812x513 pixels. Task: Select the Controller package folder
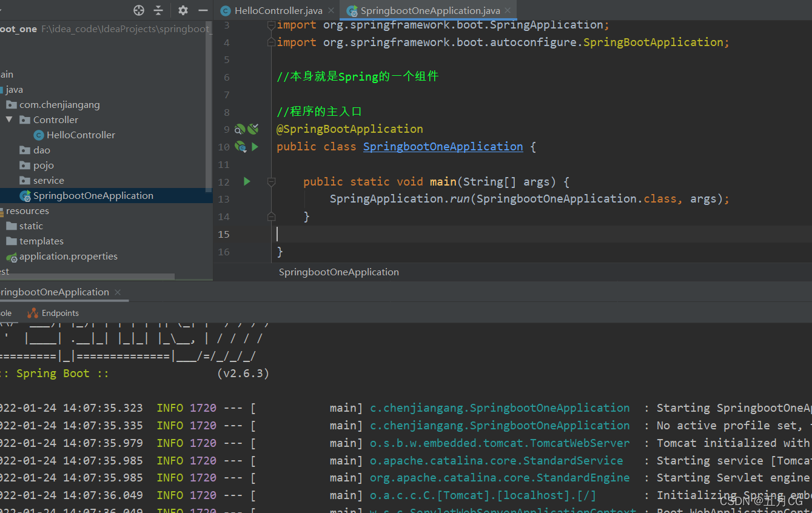(56, 120)
